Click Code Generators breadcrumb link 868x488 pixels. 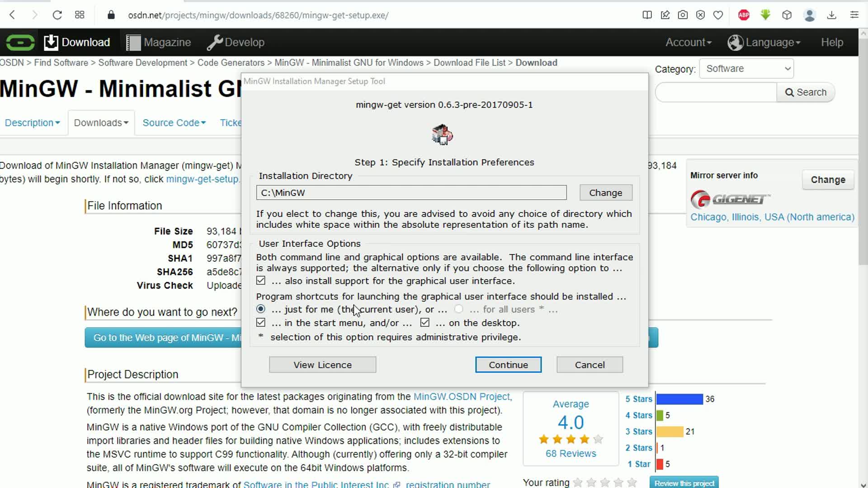(231, 63)
